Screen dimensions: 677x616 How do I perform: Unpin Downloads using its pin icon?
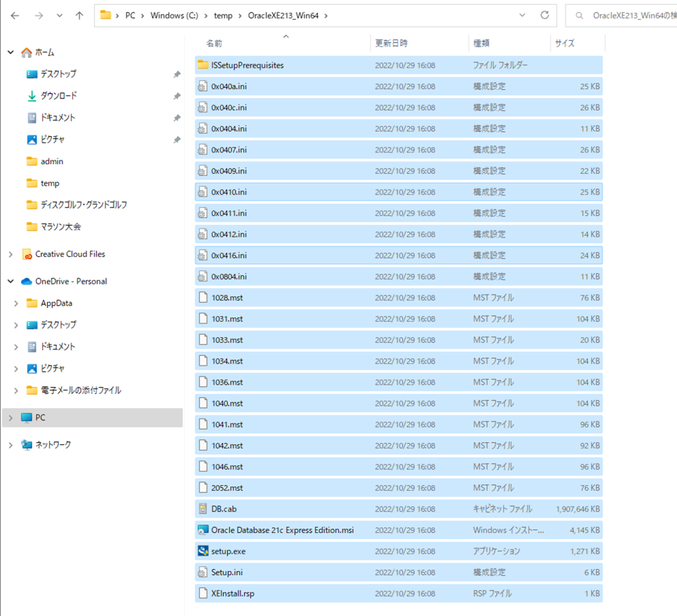click(177, 96)
